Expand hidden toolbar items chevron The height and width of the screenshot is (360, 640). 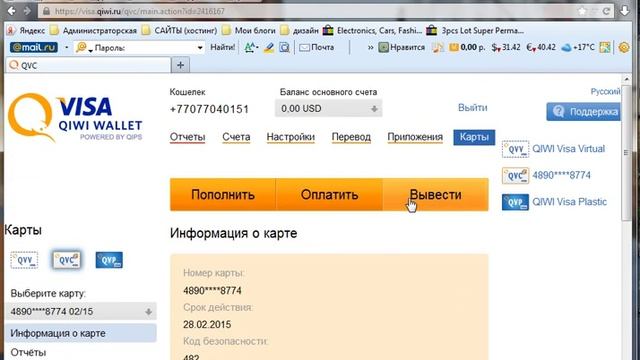[370, 47]
